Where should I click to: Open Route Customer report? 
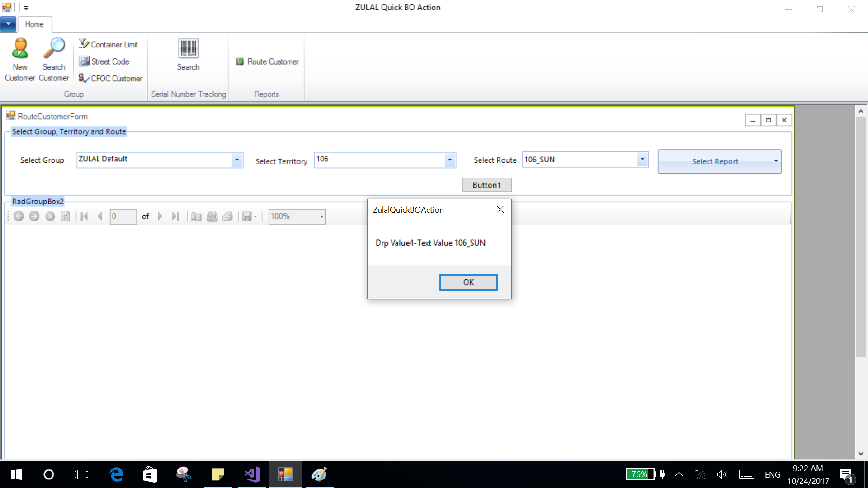(268, 61)
